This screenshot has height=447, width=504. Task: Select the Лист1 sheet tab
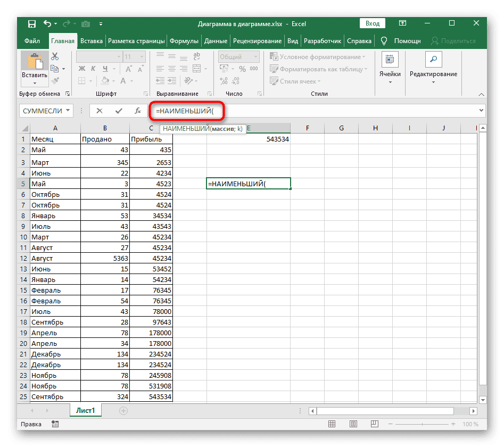coord(86,410)
